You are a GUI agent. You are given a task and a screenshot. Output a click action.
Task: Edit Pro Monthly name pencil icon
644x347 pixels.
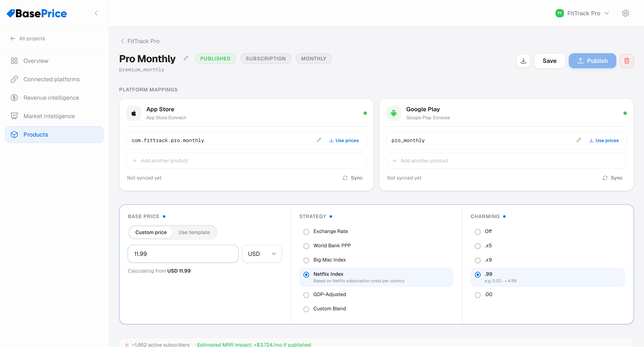click(x=186, y=58)
